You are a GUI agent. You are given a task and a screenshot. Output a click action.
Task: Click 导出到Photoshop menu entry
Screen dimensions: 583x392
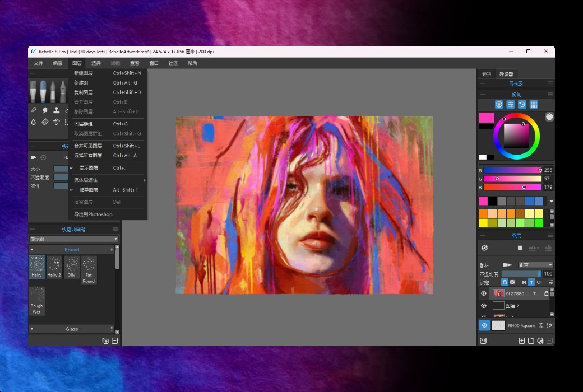tap(94, 214)
